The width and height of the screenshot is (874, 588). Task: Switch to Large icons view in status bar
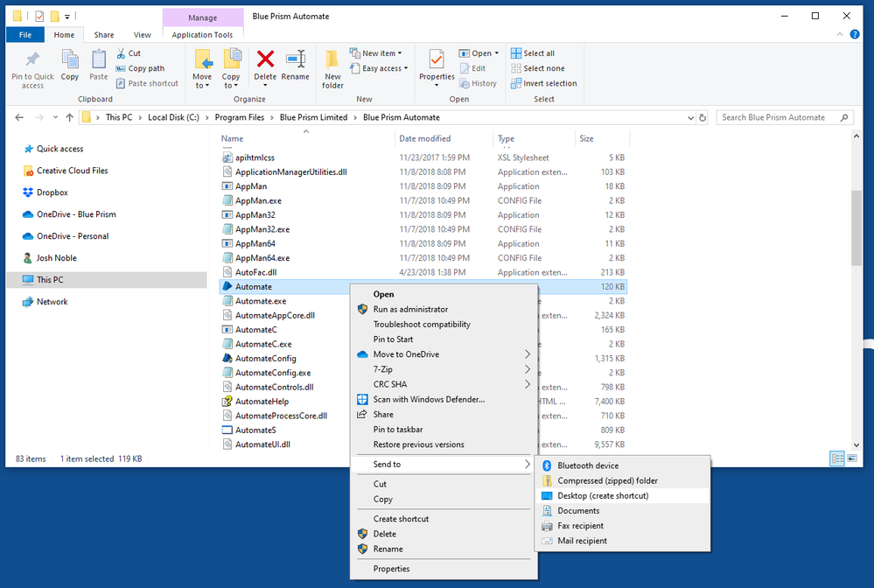pos(852,458)
